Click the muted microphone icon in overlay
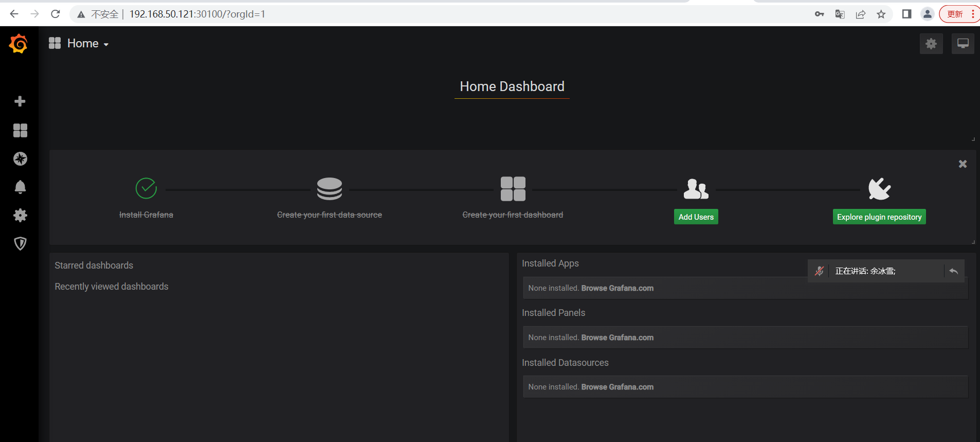 point(820,271)
